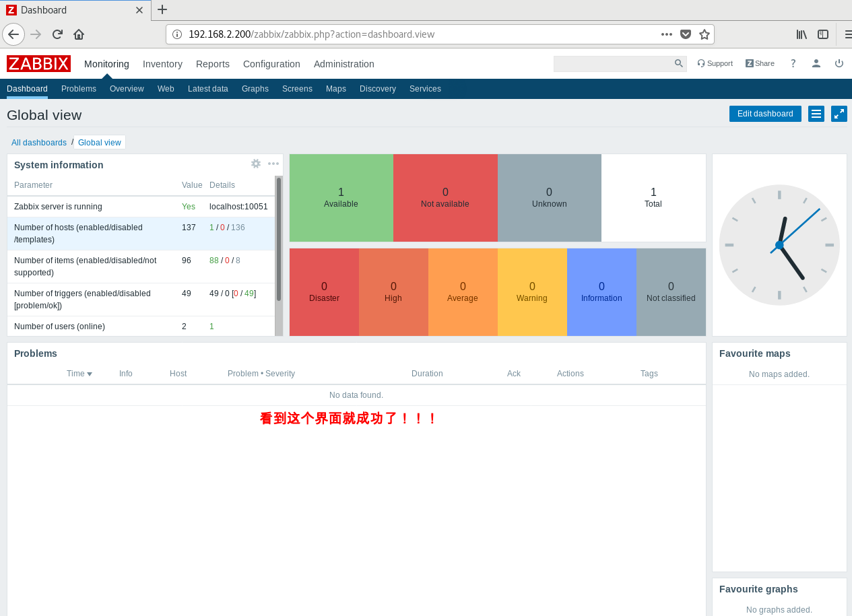Click the user profile icon
This screenshot has width=852, height=616.
tap(816, 63)
